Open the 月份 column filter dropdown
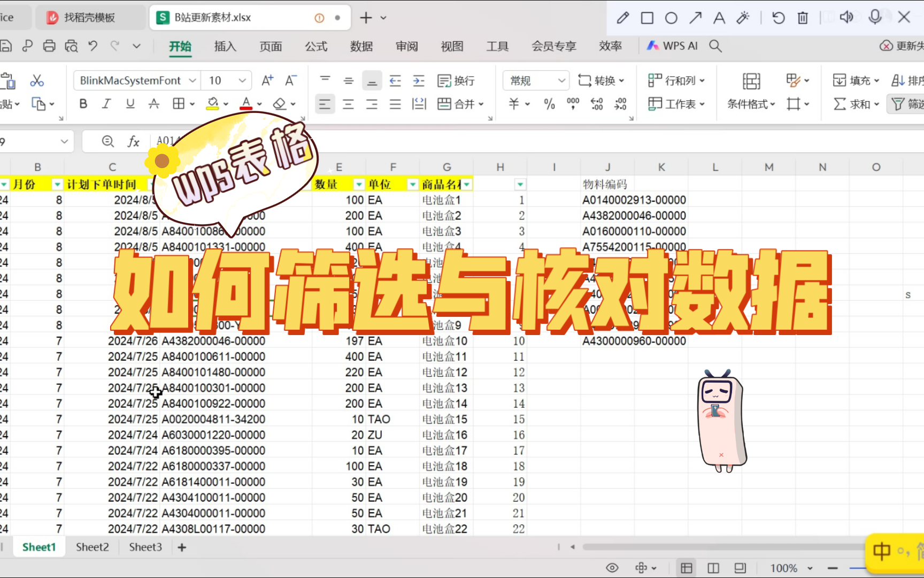Image resolution: width=924 pixels, height=578 pixels. pyautogui.click(x=57, y=184)
